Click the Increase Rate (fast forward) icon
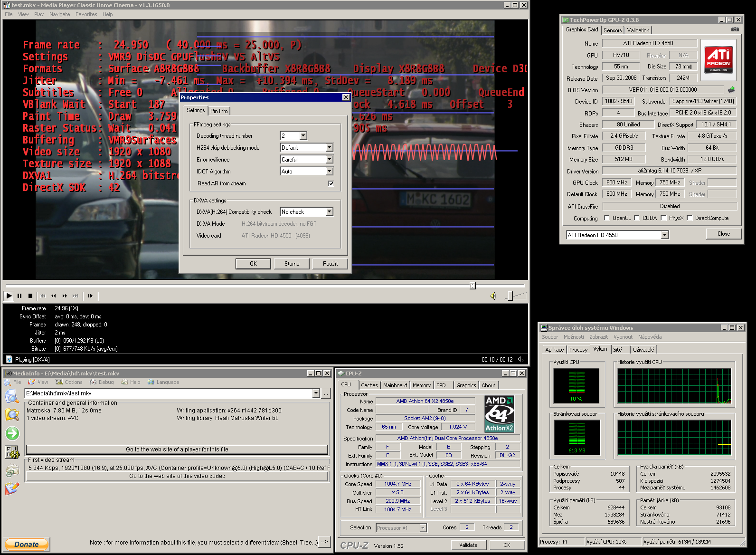This screenshot has width=756, height=555. [65, 296]
